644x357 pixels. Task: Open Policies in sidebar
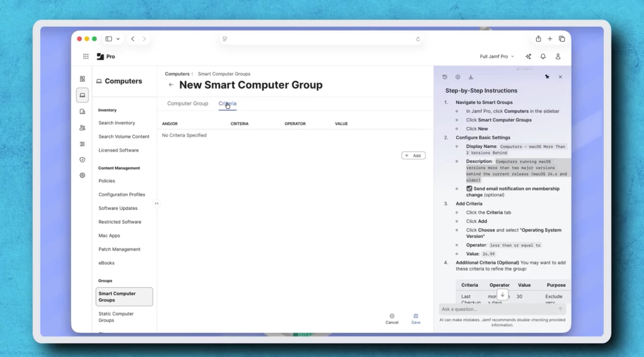point(106,181)
